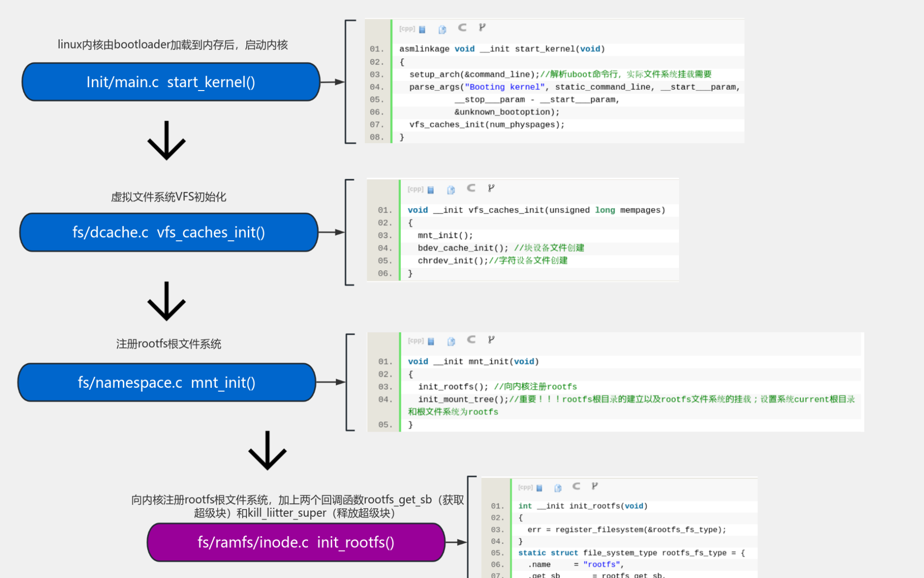Click [cpp] label in init_rootfs code block

(525, 487)
